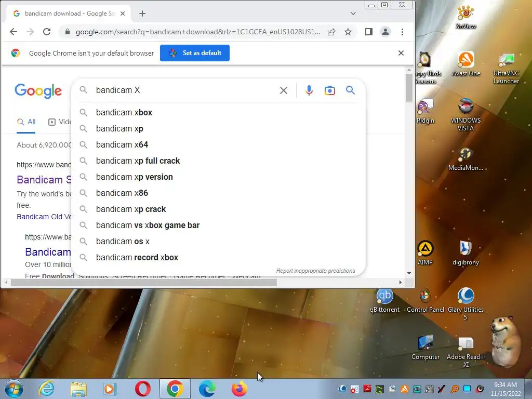Screen dimensions: 532x399
Task: Click the Chrome address bar URL
Action: 198,32
